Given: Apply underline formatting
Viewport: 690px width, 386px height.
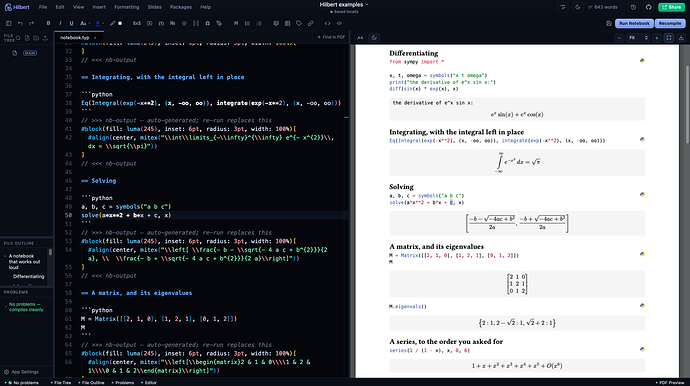Looking at the screenshot, I should pyautogui.click(x=71, y=23).
